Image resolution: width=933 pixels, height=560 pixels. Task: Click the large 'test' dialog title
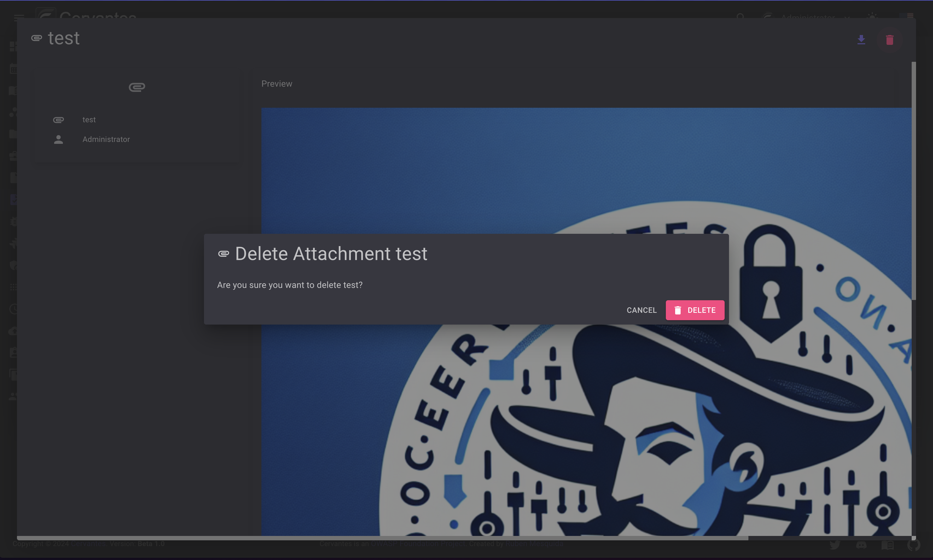coord(64,38)
